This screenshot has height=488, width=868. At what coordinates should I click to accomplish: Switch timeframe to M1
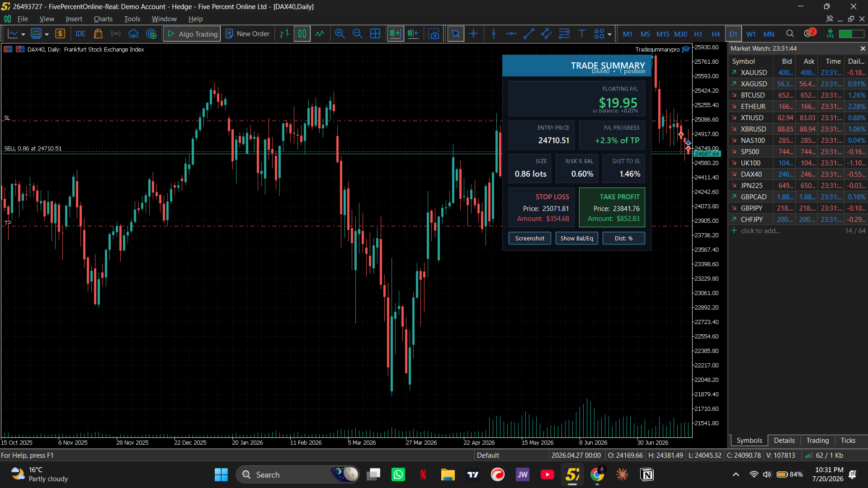627,34
